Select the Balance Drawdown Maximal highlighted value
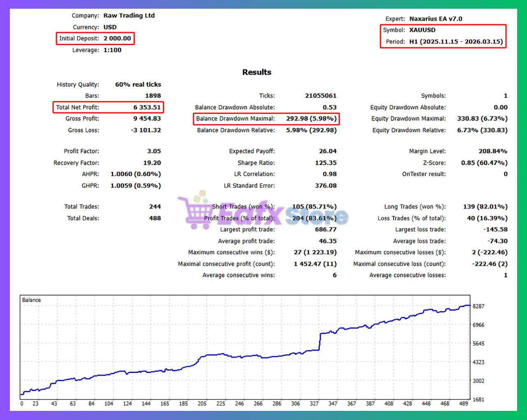 point(312,119)
